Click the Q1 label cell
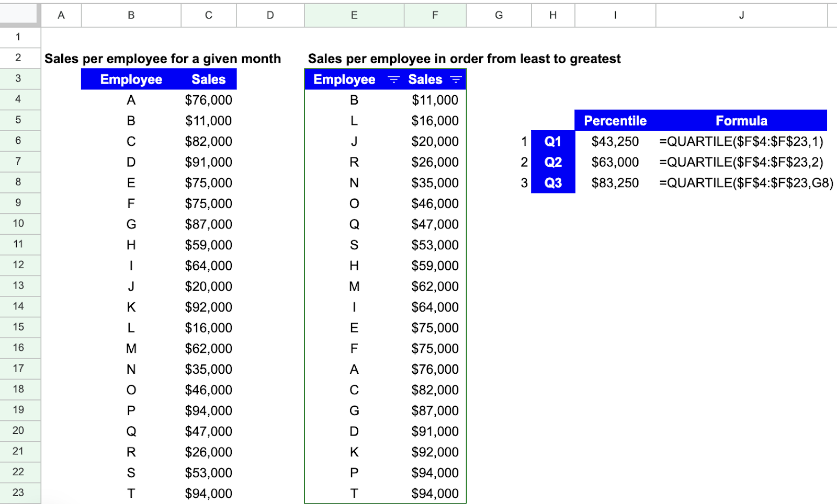Viewport: 837px width, 504px height. click(553, 141)
